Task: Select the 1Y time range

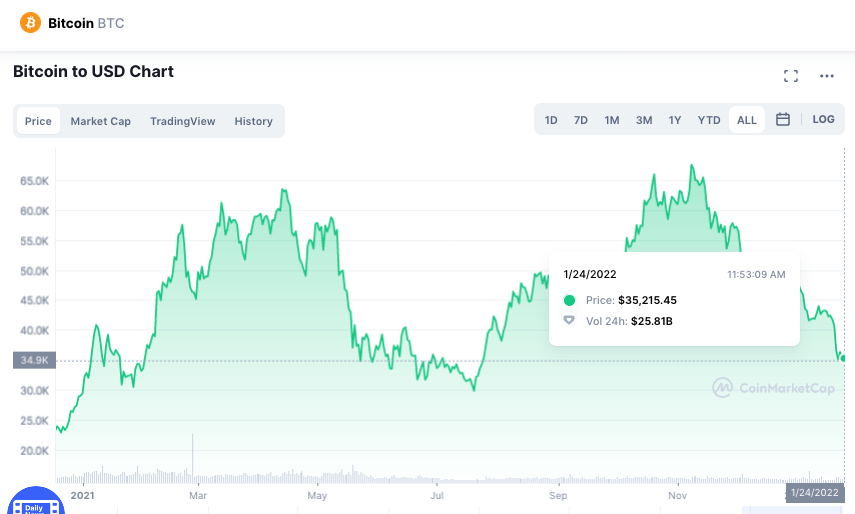Action: click(x=675, y=120)
